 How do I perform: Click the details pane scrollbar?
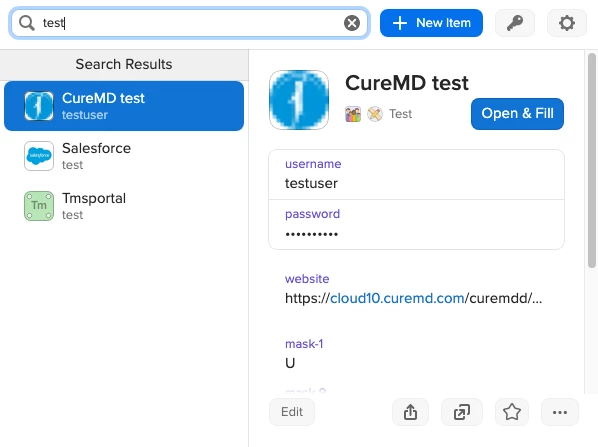click(592, 160)
